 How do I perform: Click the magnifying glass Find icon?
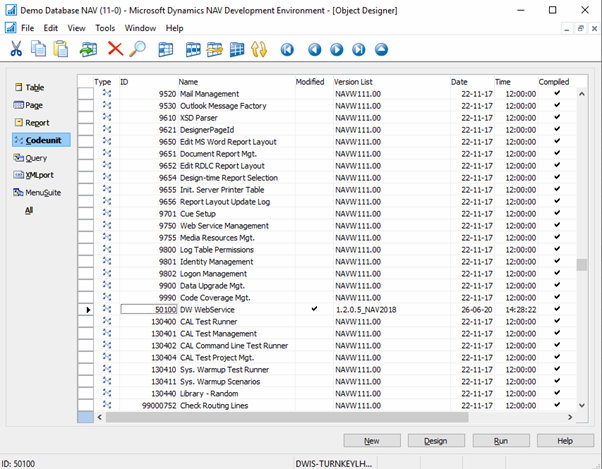(137, 48)
